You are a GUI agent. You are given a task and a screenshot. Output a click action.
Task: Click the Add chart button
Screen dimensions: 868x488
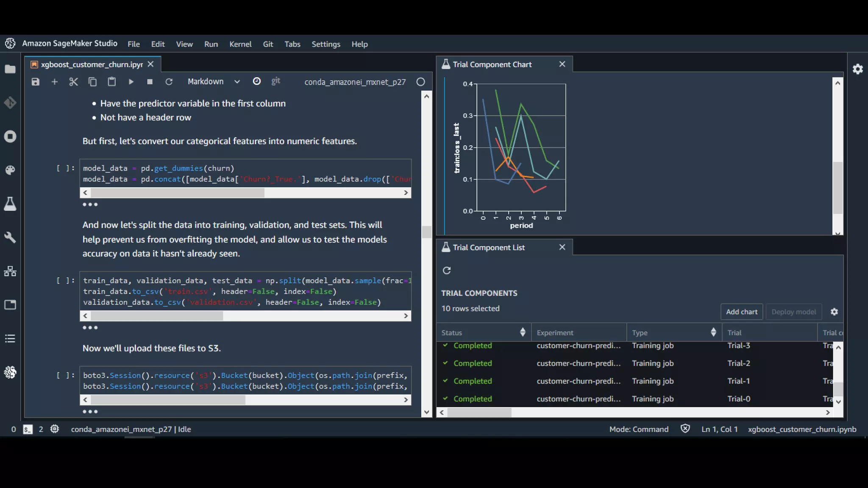(x=741, y=312)
